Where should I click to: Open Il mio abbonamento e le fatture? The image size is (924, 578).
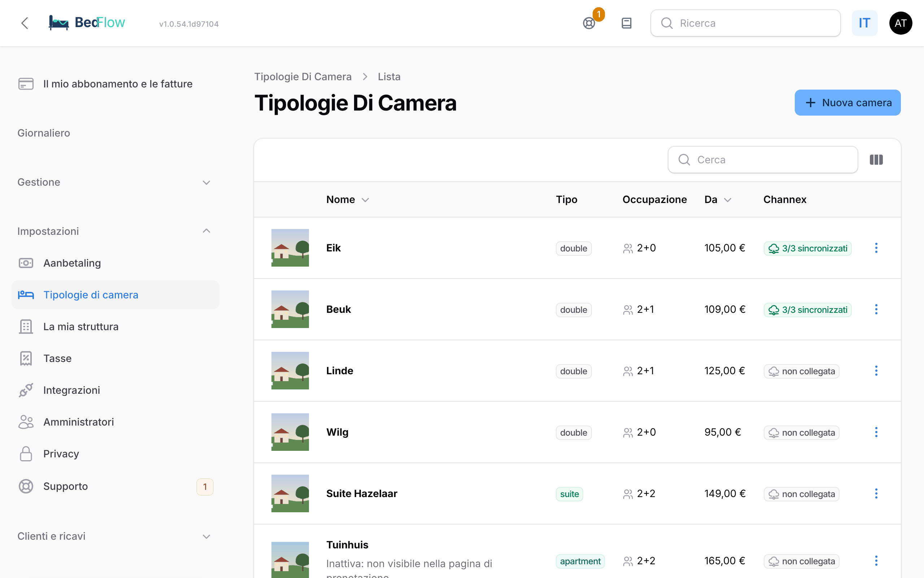pyautogui.click(x=115, y=84)
